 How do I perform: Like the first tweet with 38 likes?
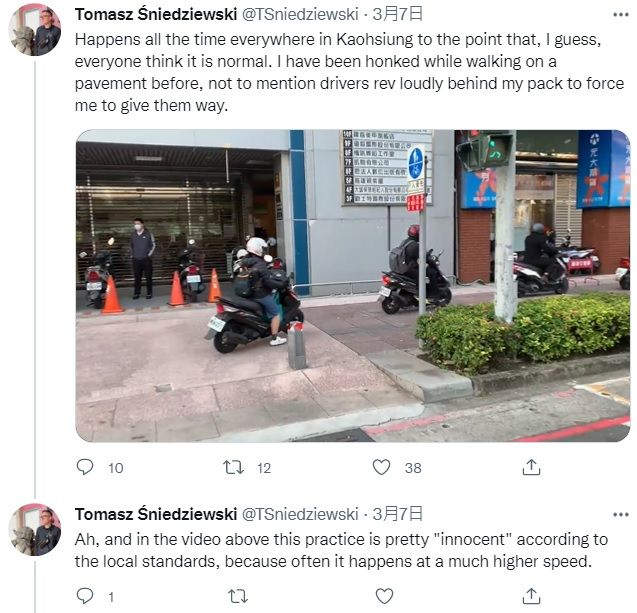[381, 467]
